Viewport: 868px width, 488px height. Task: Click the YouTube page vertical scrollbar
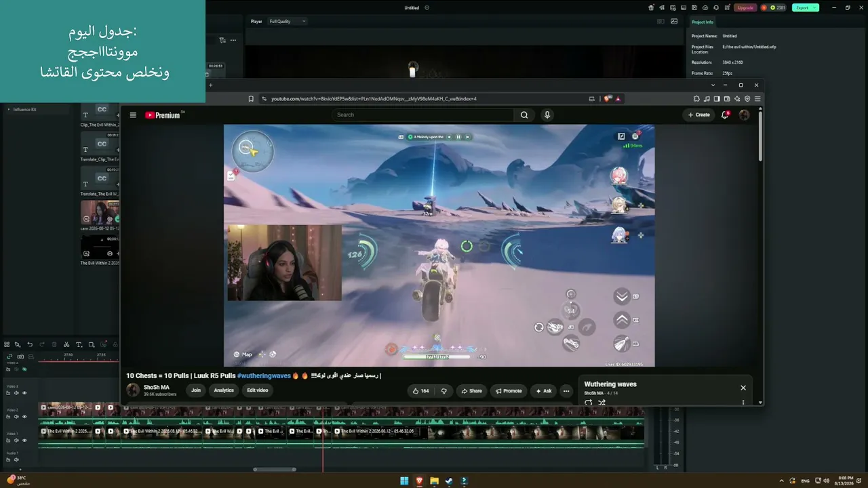pyautogui.click(x=760, y=136)
